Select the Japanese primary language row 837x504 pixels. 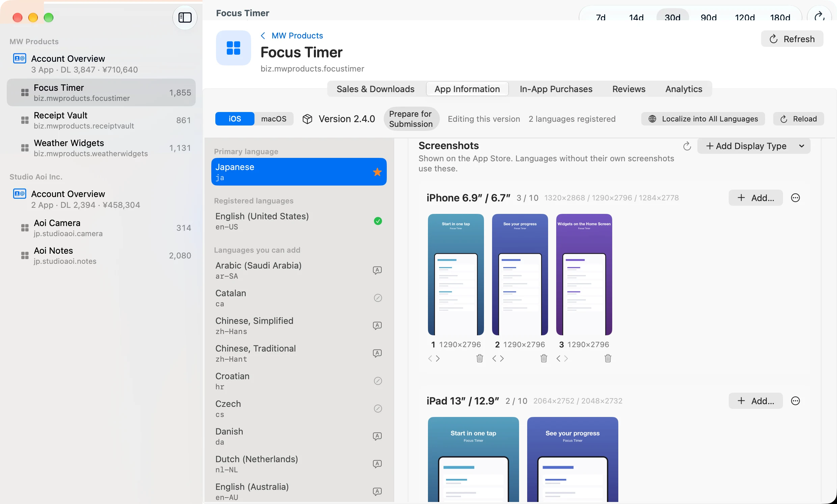point(299,172)
